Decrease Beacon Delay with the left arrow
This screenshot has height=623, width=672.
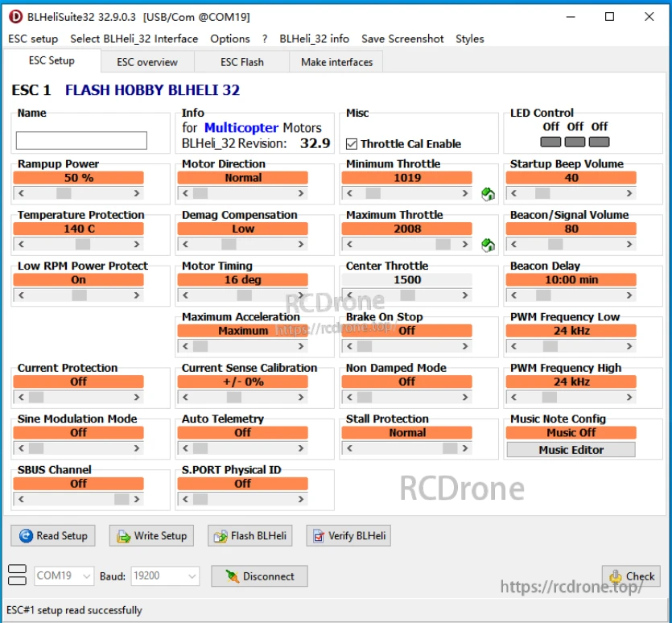tap(513, 295)
